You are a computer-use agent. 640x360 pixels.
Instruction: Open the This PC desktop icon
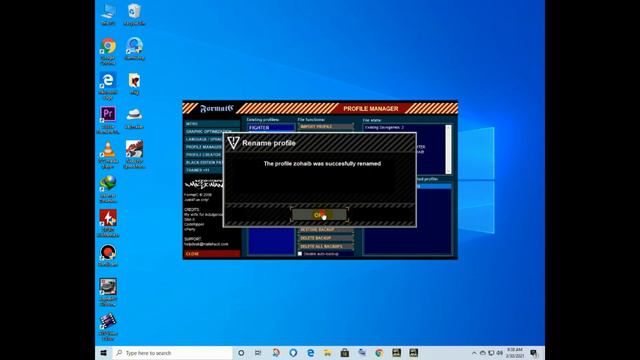tap(108, 15)
